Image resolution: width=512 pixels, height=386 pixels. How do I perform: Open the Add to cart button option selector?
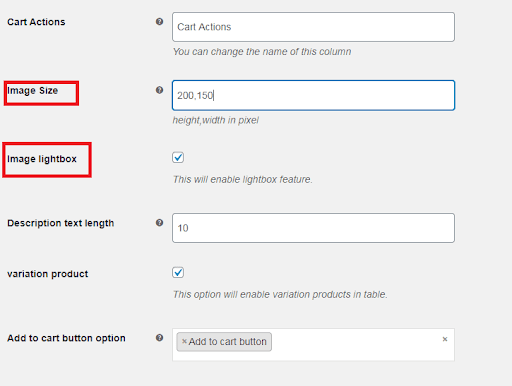[313, 345]
